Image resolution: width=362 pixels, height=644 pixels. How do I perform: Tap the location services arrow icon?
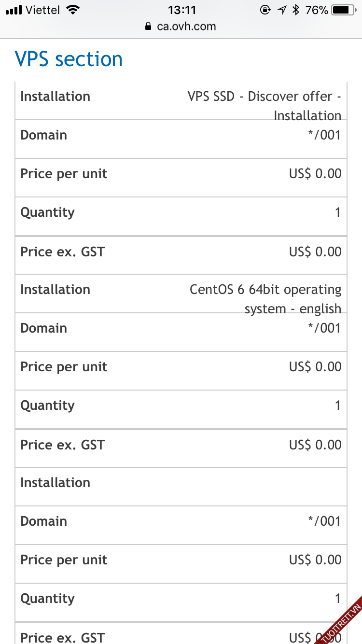coord(282,10)
